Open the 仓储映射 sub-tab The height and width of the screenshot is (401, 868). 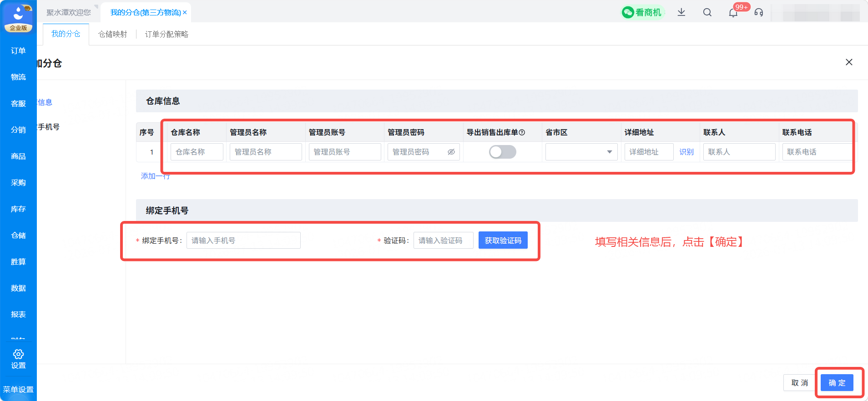(x=113, y=34)
